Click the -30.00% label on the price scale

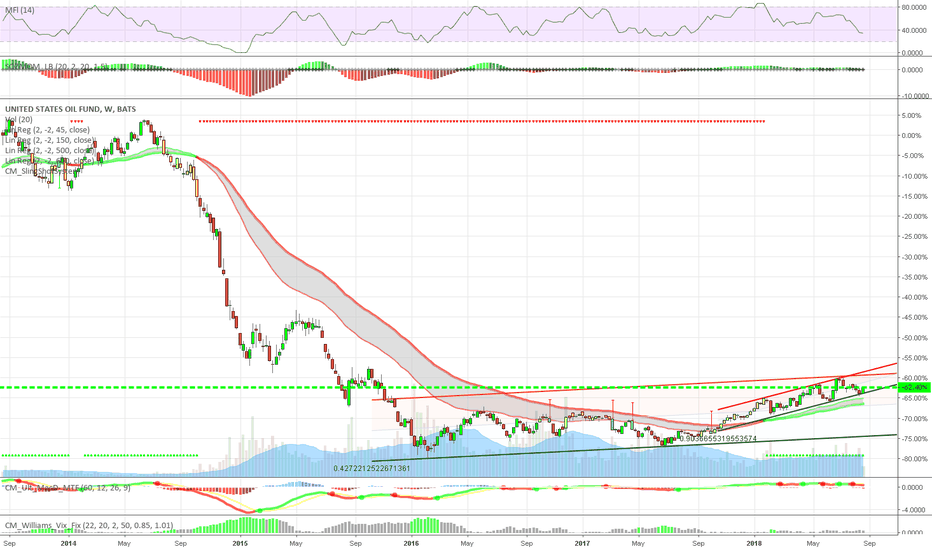[914, 257]
